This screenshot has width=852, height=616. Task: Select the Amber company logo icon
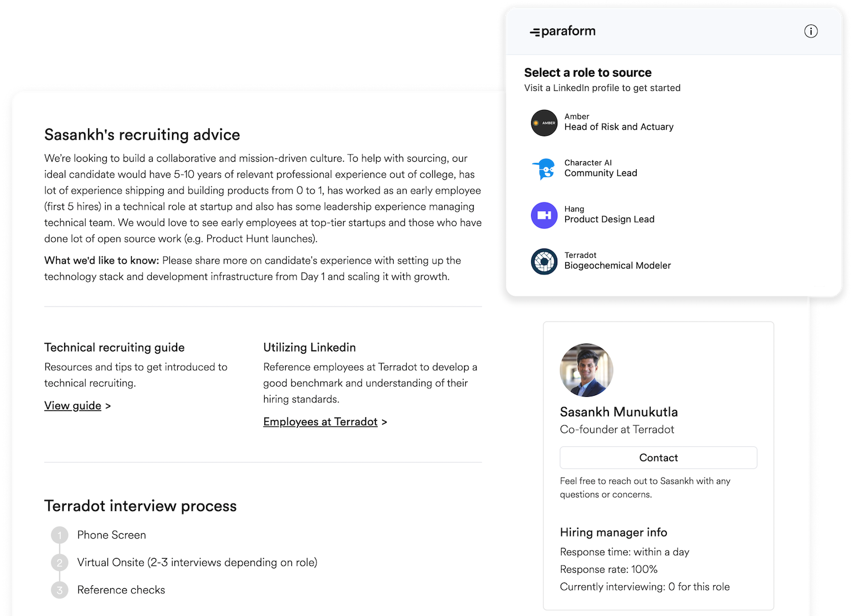tap(544, 123)
